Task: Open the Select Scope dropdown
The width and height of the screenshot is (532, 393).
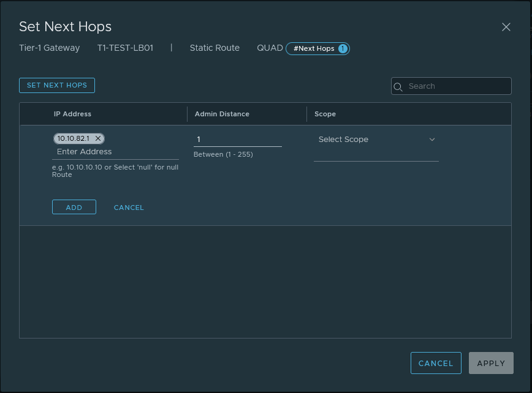Action: point(375,140)
